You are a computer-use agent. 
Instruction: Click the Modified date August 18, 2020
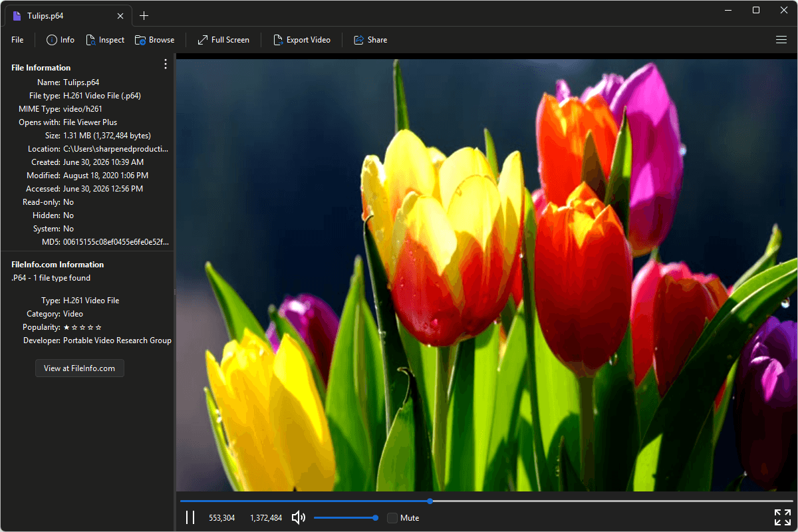click(x=106, y=176)
